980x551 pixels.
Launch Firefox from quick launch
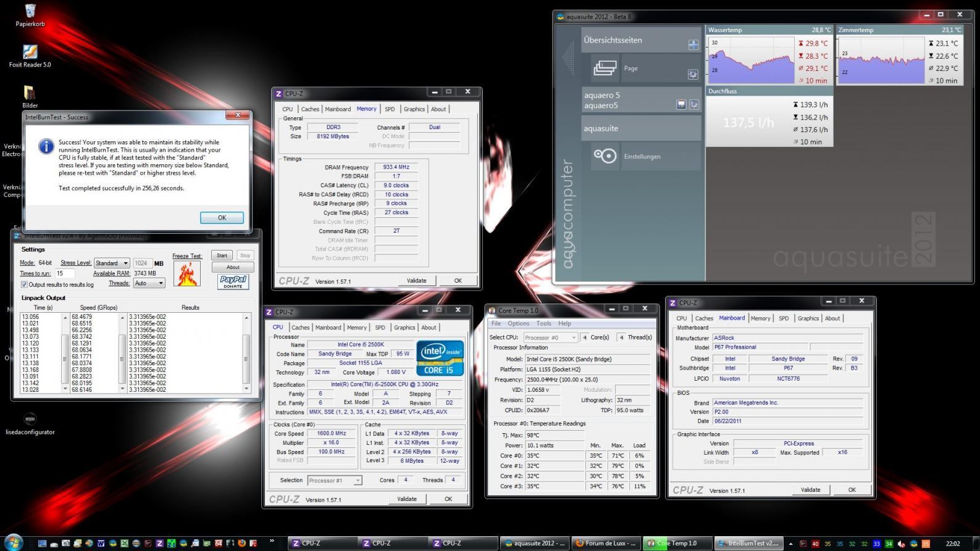(x=241, y=544)
